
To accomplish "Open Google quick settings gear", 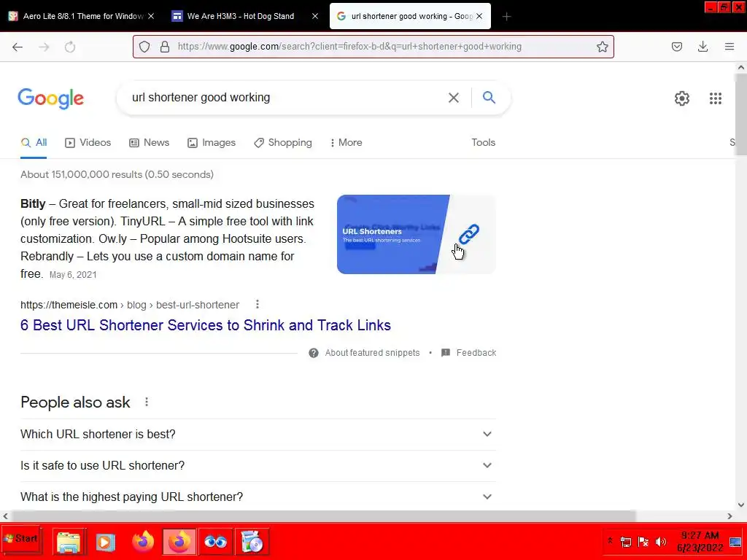I will [x=682, y=98].
